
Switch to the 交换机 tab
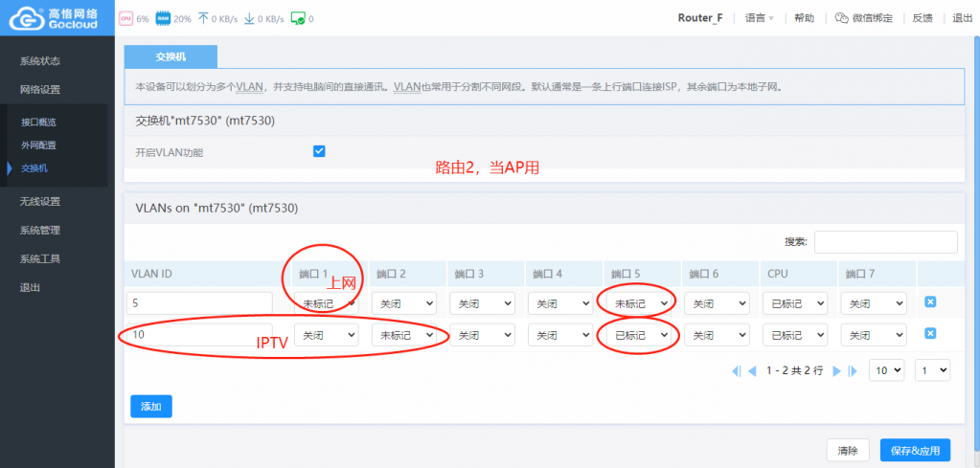coord(171,56)
